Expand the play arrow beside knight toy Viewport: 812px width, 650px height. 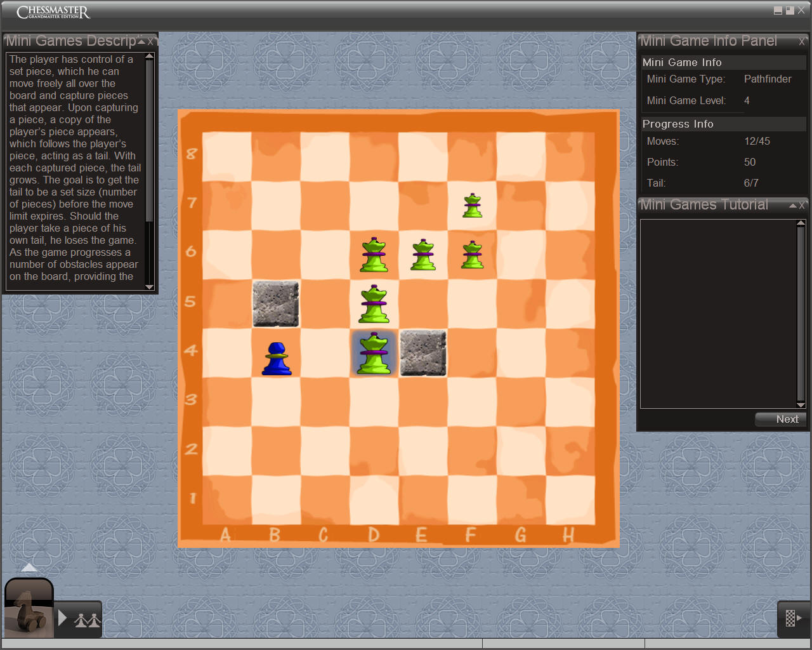(x=62, y=618)
